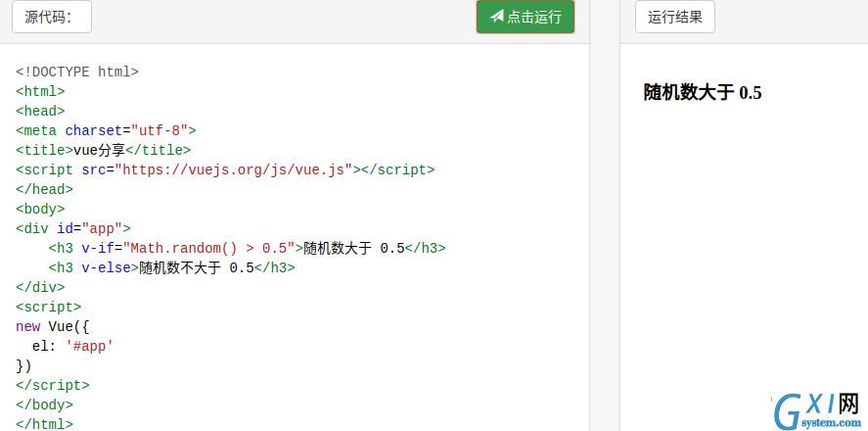868x431 pixels.
Task: Click the 源代码 label button
Action: [52, 17]
